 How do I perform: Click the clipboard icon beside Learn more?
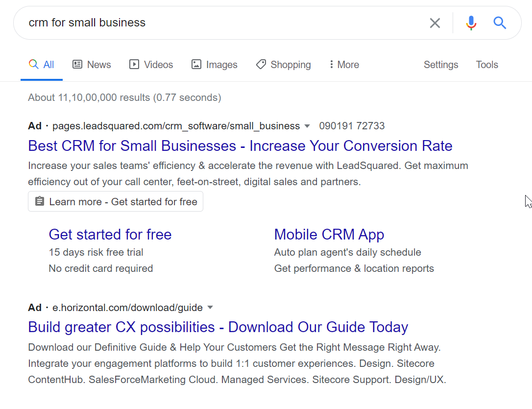pyautogui.click(x=40, y=201)
